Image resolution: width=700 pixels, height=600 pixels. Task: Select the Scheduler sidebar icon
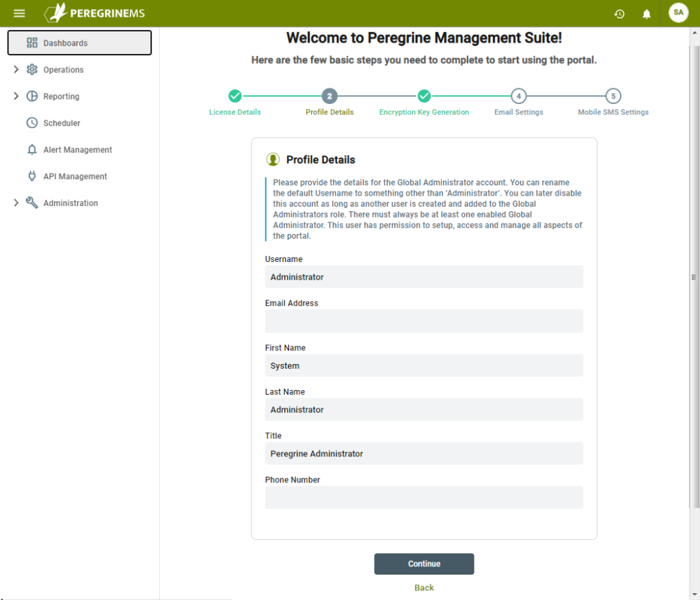point(32,123)
